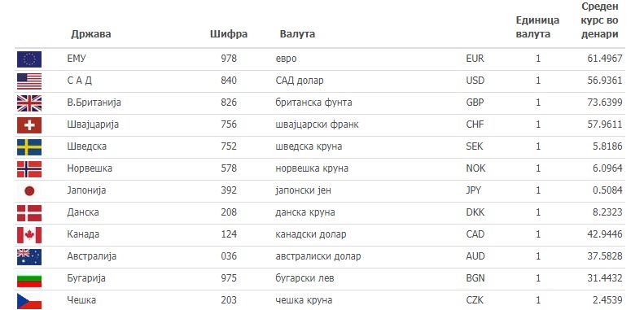Click the Шифра column header
Screen dimensions: 644x310
tap(229, 33)
